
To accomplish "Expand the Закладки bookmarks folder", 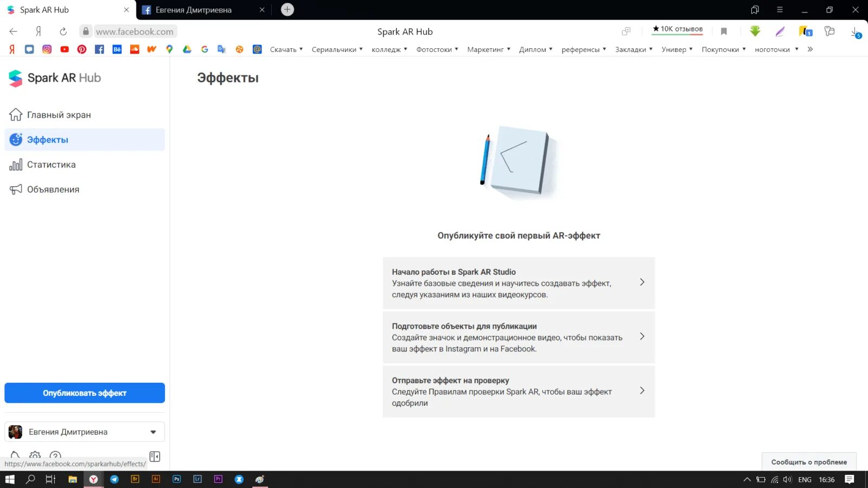I will (634, 49).
